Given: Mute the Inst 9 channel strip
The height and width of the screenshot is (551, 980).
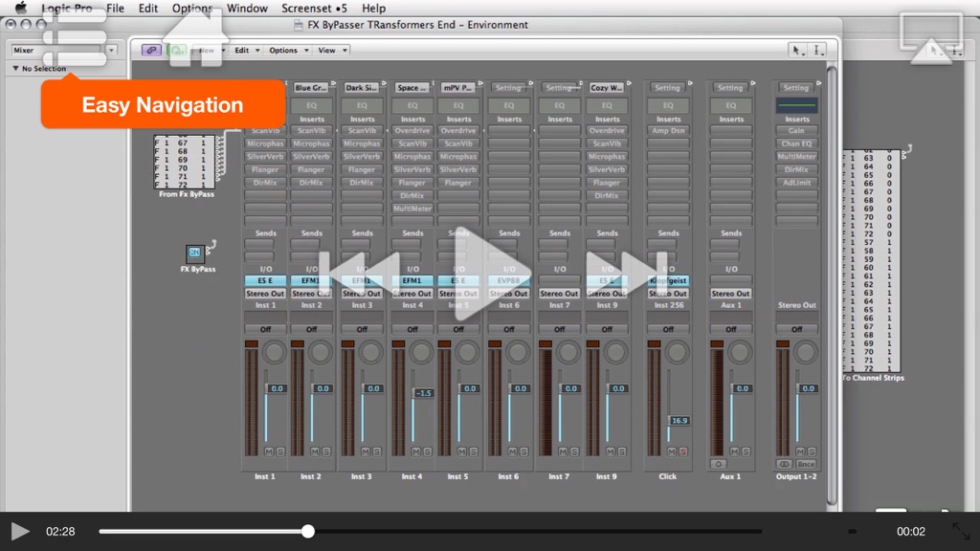Looking at the screenshot, I should tap(611, 452).
